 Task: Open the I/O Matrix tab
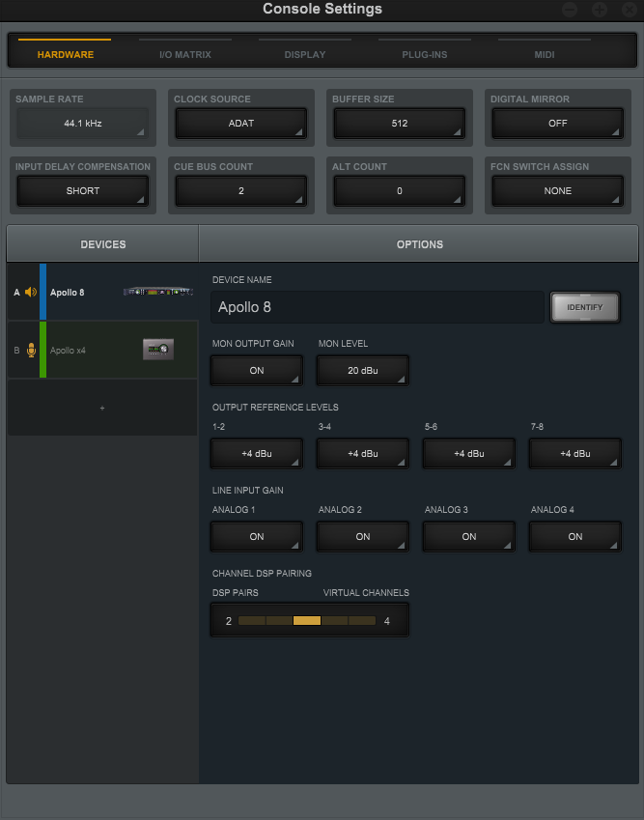185,54
